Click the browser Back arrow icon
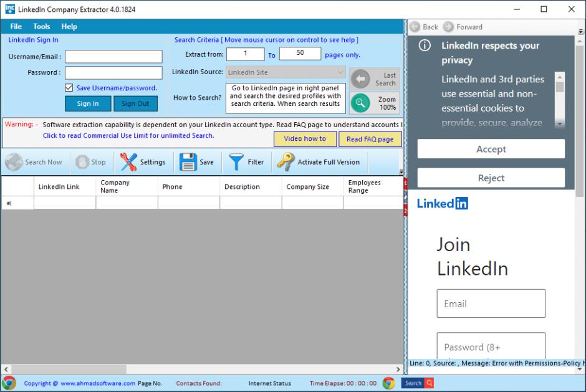This screenshot has width=586, height=392. 415,27
